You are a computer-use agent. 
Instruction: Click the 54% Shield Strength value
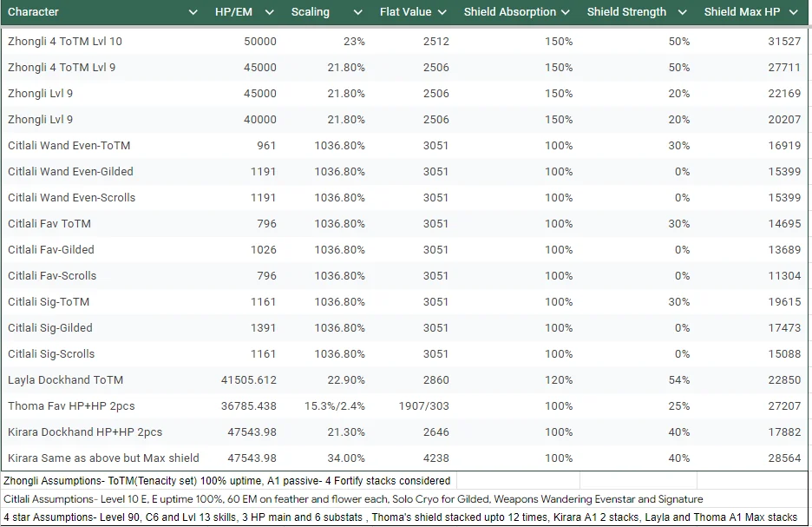(679, 379)
